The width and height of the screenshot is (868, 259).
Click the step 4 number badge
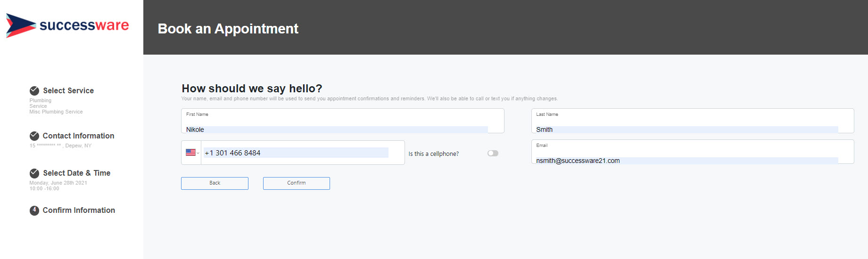click(x=34, y=210)
